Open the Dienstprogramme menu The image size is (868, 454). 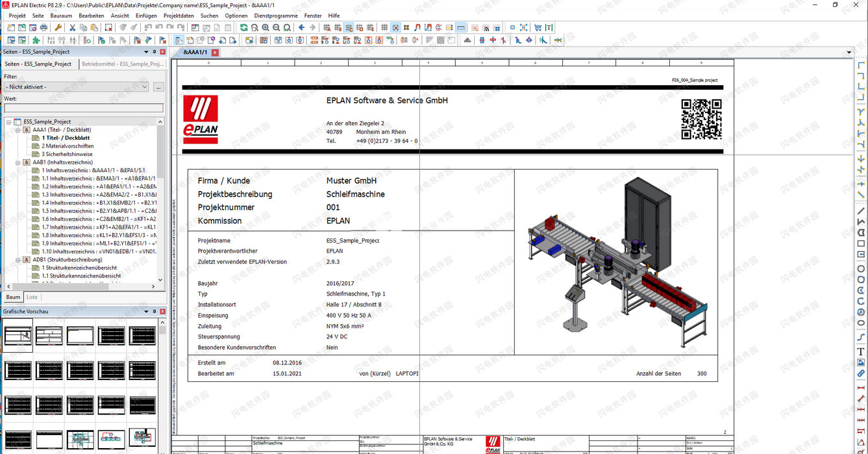click(x=276, y=16)
